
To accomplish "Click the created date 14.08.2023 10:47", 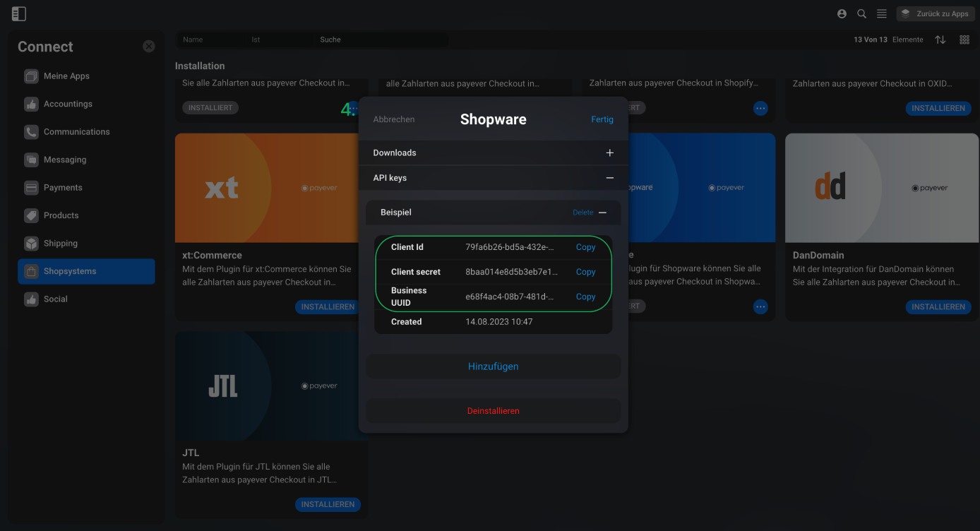I will click(499, 322).
